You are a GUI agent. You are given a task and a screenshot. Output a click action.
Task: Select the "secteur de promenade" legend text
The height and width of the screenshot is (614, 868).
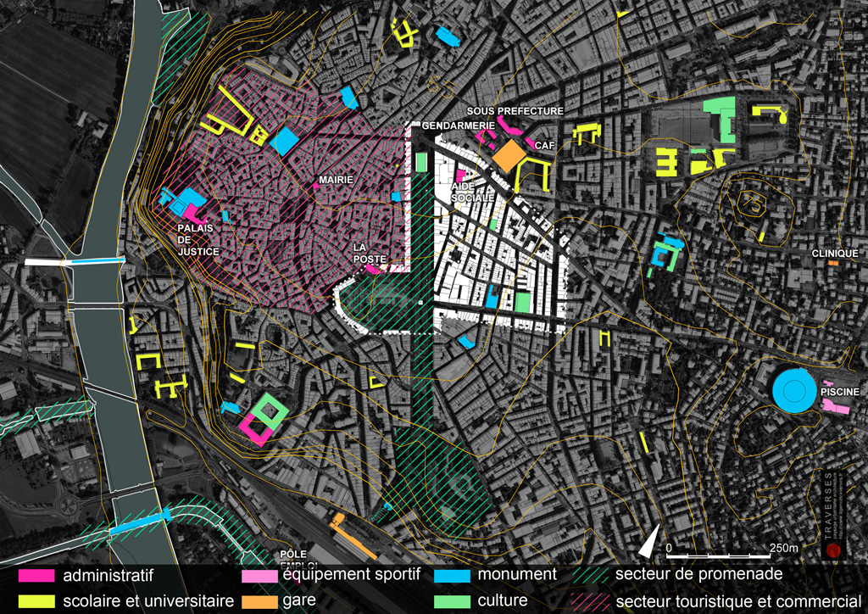point(699,574)
